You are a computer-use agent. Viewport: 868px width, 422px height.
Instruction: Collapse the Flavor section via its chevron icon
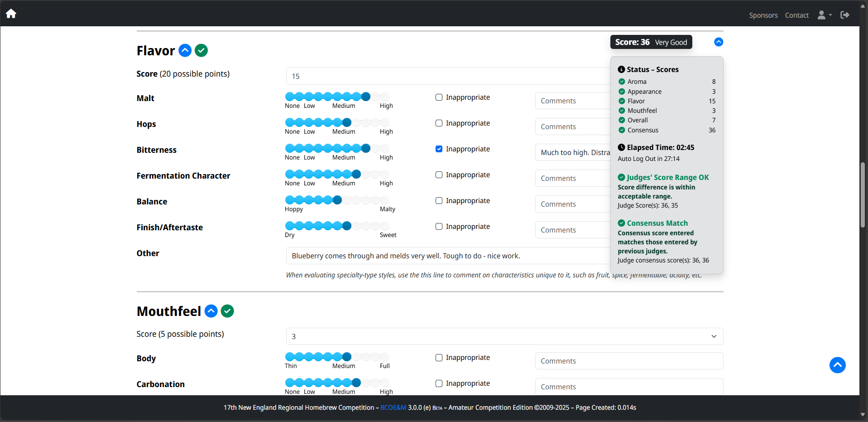(x=185, y=50)
